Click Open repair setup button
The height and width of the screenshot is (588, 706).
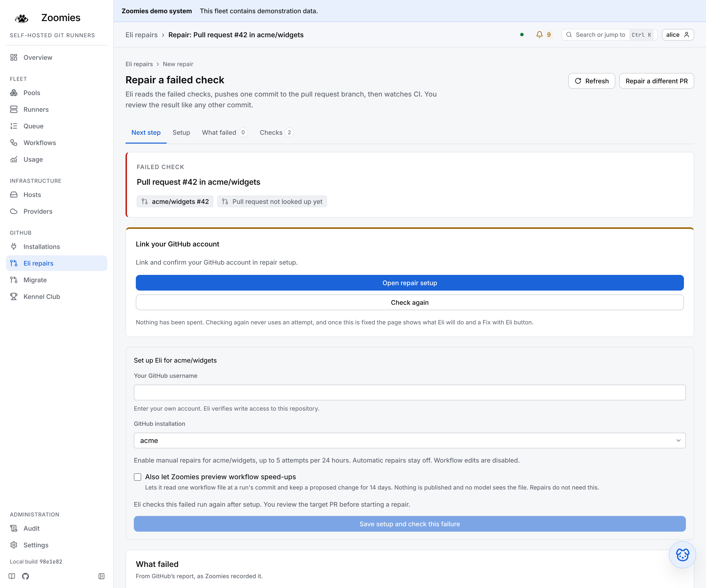pyautogui.click(x=409, y=283)
